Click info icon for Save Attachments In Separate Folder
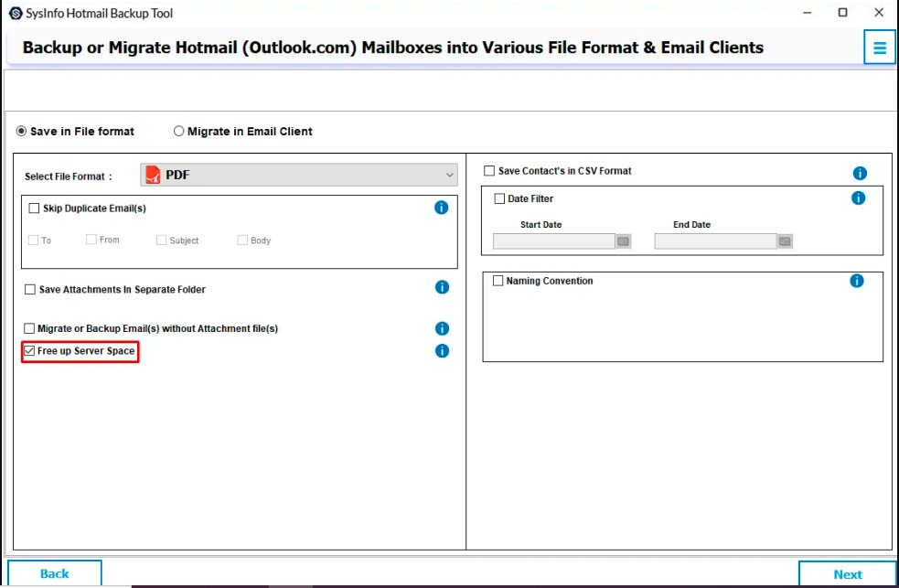899x588 pixels. coord(442,287)
